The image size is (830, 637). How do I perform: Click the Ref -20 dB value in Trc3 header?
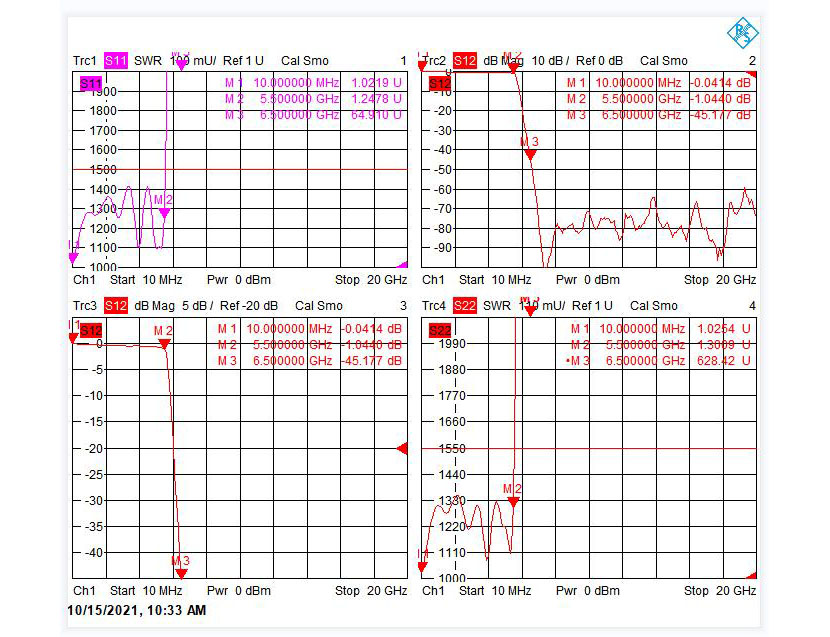[249, 306]
